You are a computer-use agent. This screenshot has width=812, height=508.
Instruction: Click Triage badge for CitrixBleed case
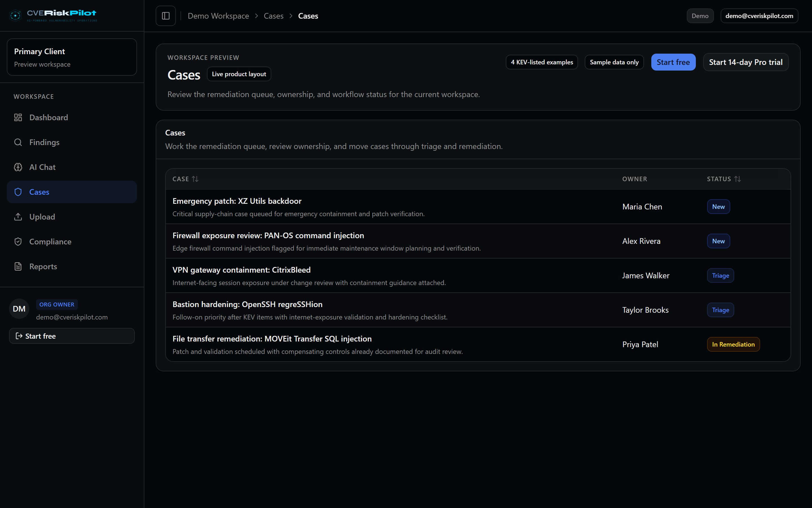click(x=720, y=275)
